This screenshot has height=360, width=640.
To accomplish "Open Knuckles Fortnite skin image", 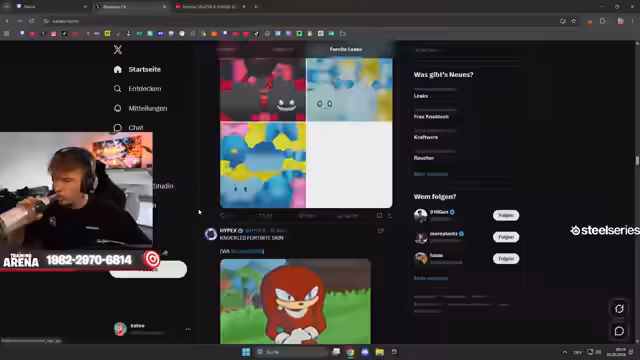I will 296,301.
